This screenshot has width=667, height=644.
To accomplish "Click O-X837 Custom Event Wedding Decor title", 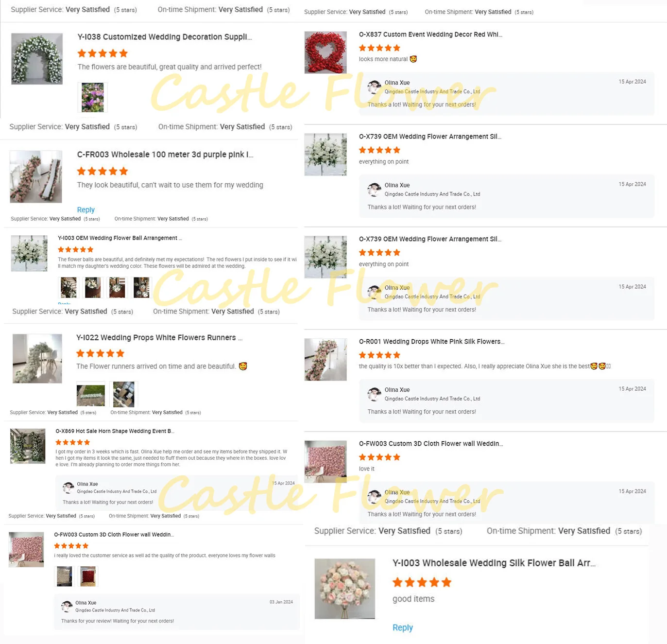I will (x=430, y=35).
